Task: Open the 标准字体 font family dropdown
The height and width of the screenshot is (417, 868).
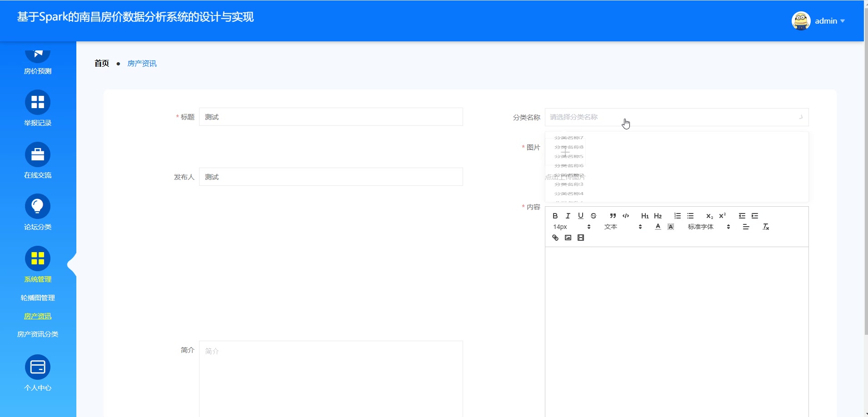Action: (708, 227)
